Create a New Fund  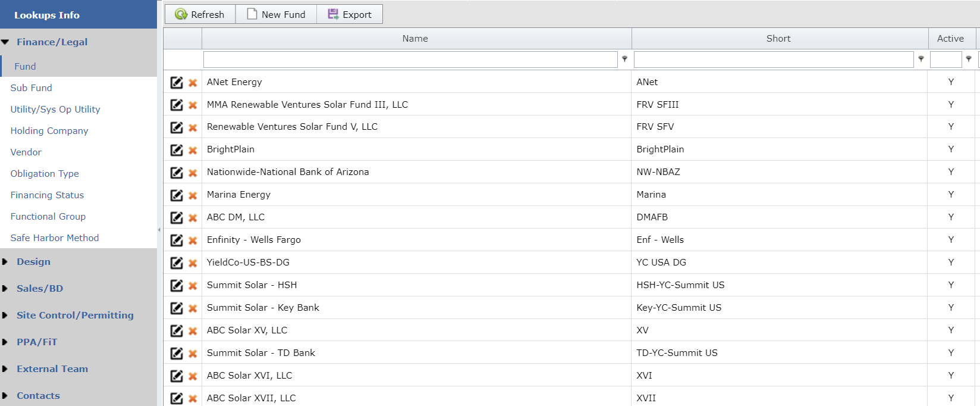coord(276,14)
